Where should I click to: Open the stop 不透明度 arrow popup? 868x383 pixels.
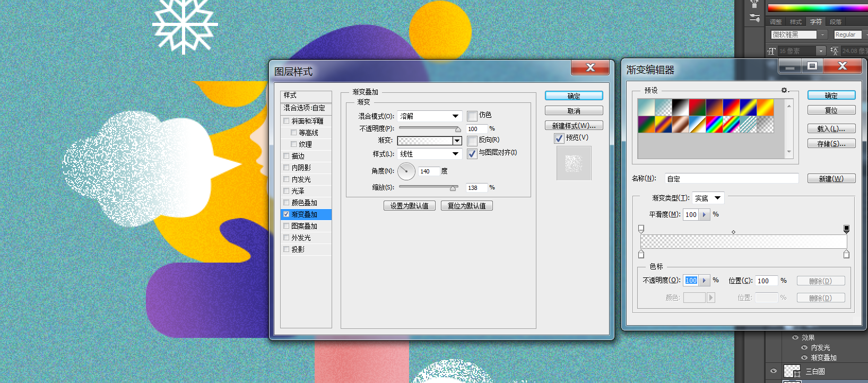tap(704, 281)
